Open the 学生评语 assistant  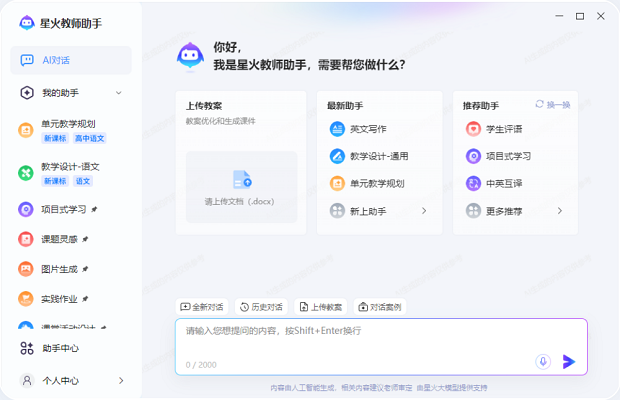click(503, 129)
